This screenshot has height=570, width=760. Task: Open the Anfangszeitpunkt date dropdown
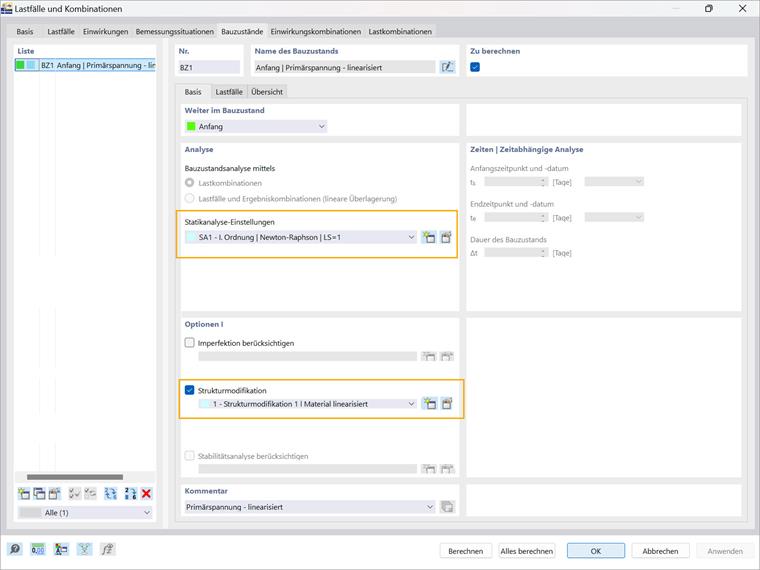pyautogui.click(x=614, y=182)
